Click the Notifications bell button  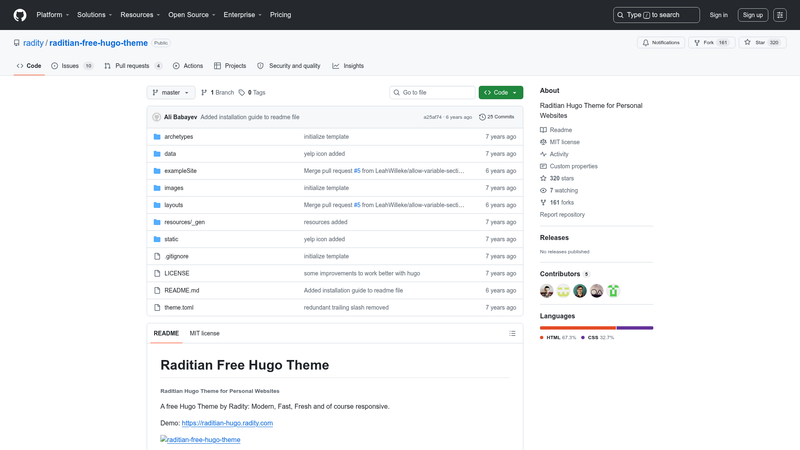(661, 42)
